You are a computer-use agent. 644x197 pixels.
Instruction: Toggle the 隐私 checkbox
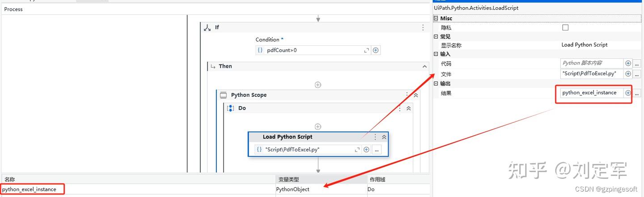click(x=565, y=27)
